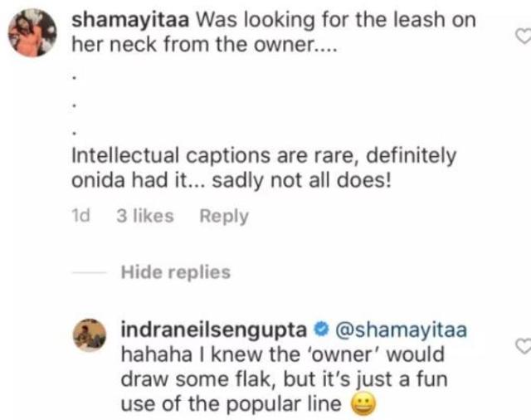The height and width of the screenshot is (420, 531).
Task: Open indraneilsengupta's profile picture
Action: tap(93, 334)
